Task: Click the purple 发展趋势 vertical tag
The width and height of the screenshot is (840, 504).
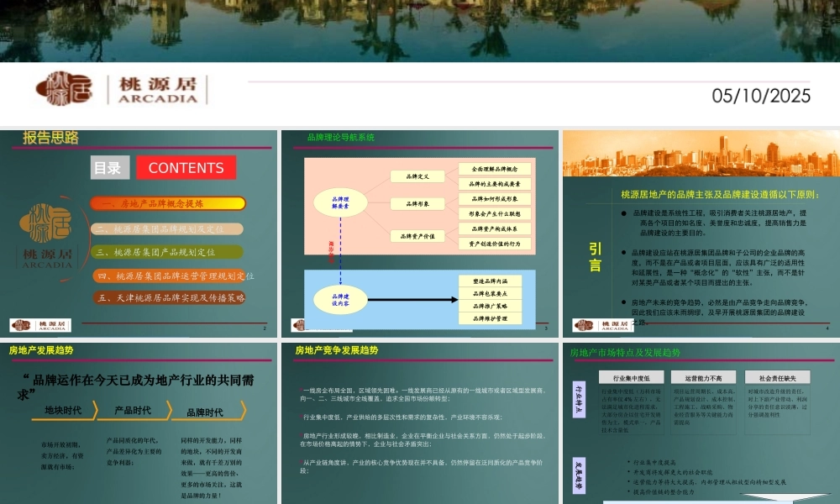Action: [579, 475]
